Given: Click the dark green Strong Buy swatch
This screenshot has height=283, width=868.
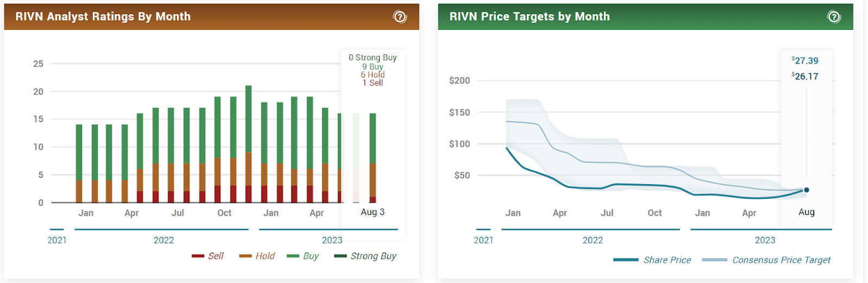Looking at the screenshot, I should [341, 256].
